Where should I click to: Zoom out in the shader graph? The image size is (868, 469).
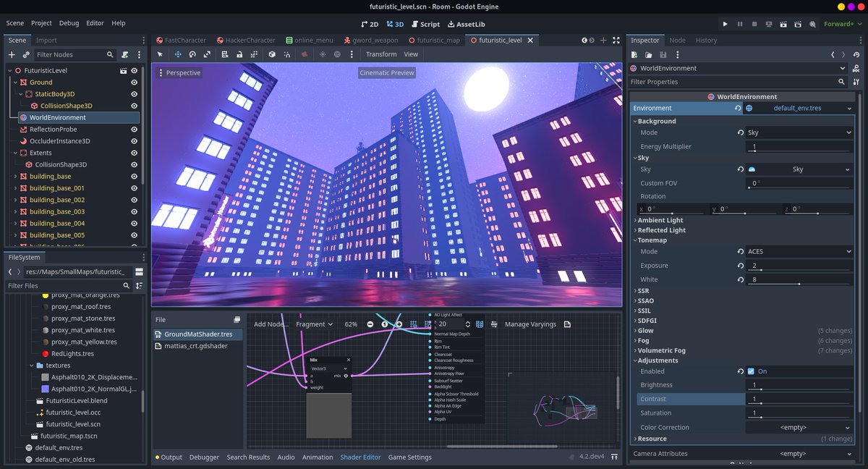click(370, 324)
